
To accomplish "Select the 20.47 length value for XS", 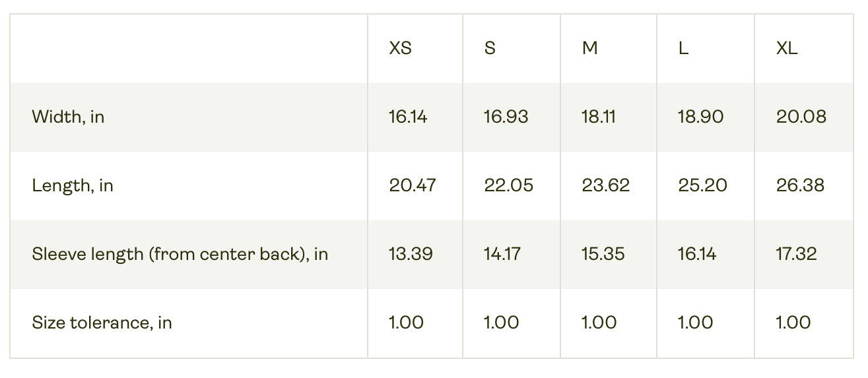I will pos(413,186).
